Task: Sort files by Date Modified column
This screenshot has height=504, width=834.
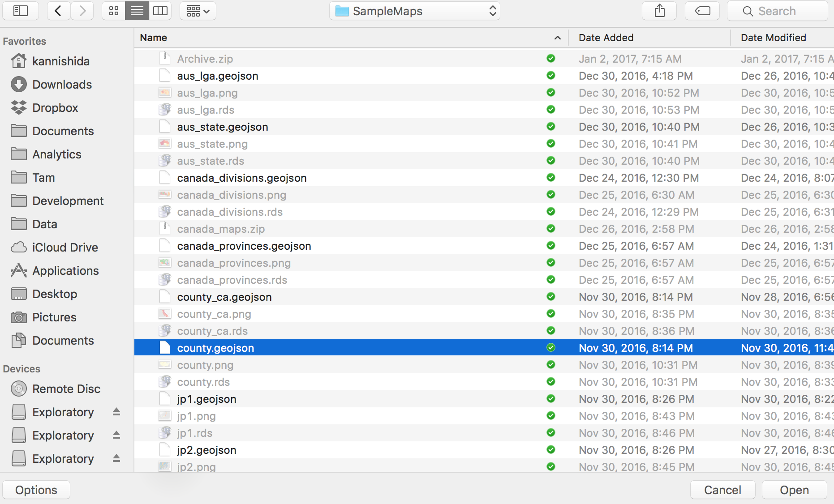Action: coord(773,38)
